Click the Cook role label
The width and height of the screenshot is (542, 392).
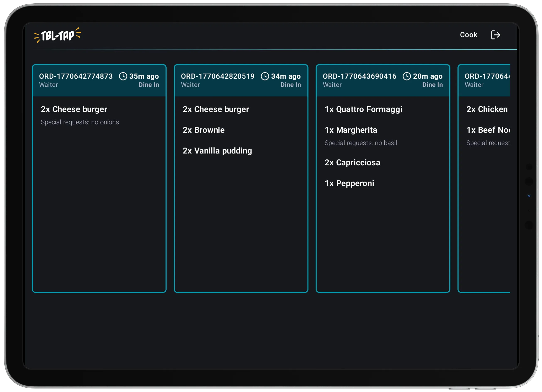[468, 35]
